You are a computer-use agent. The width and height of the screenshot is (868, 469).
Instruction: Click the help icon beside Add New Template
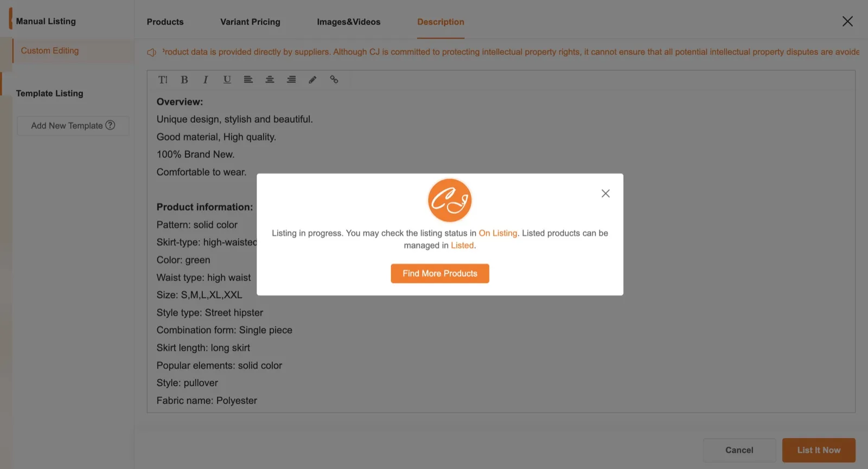110,125
